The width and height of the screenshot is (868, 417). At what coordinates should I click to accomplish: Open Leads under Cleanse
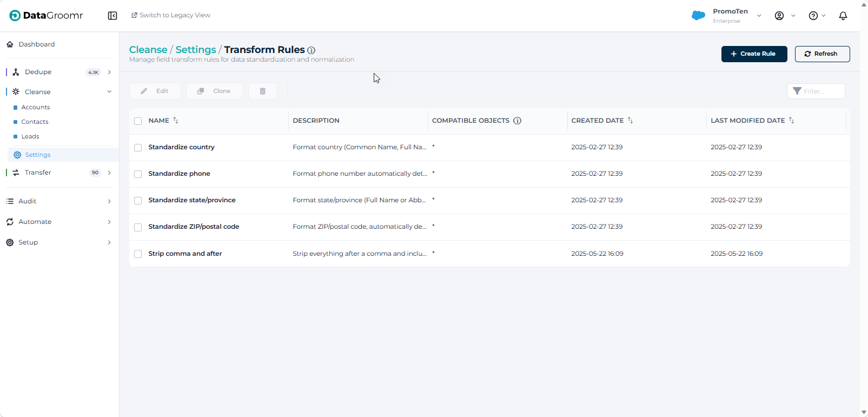click(30, 136)
